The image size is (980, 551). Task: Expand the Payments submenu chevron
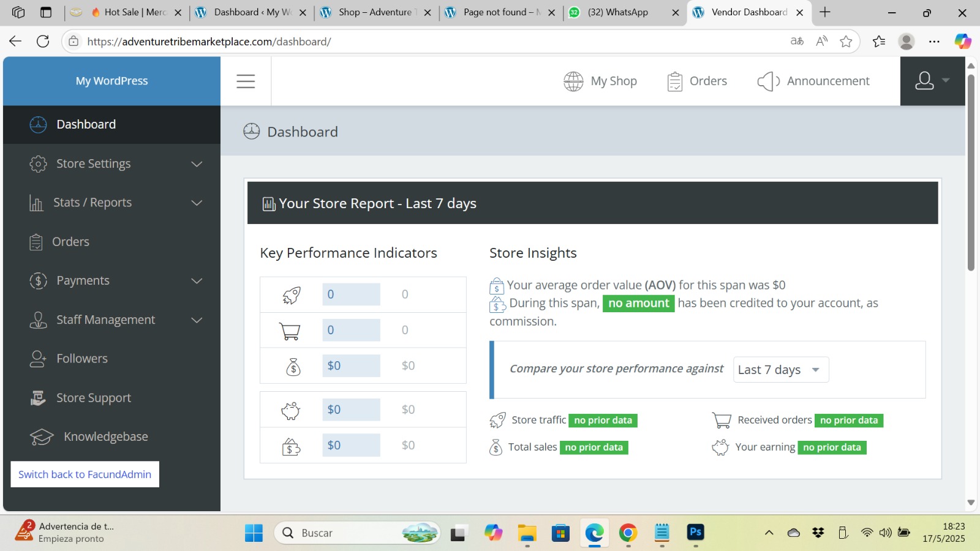coord(197,280)
